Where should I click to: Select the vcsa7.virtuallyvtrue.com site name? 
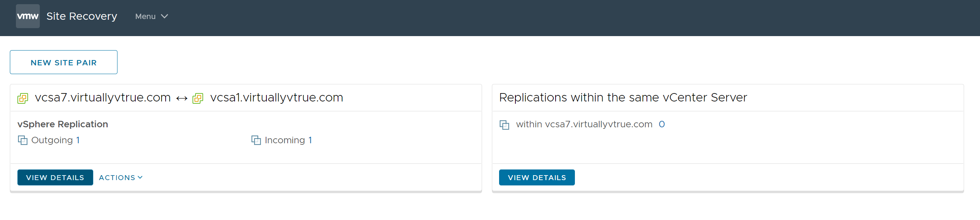tap(102, 98)
